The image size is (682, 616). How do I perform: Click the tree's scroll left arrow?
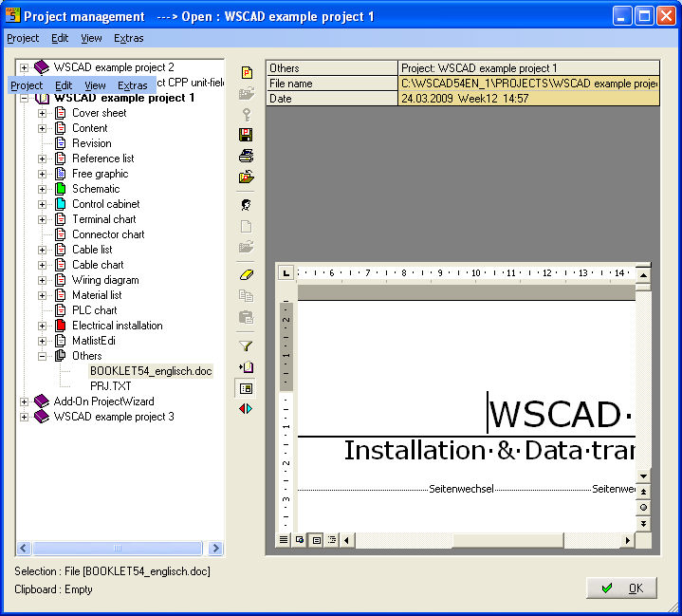click(24, 548)
